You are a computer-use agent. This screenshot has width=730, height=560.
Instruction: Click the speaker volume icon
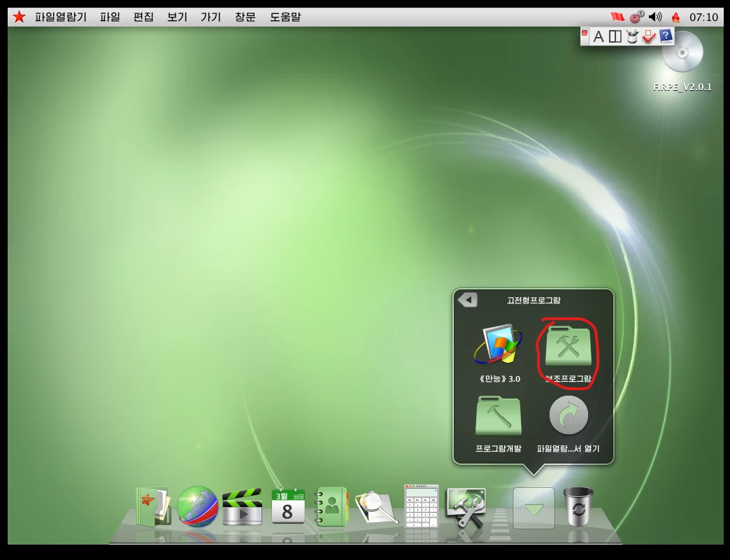(655, 17)
